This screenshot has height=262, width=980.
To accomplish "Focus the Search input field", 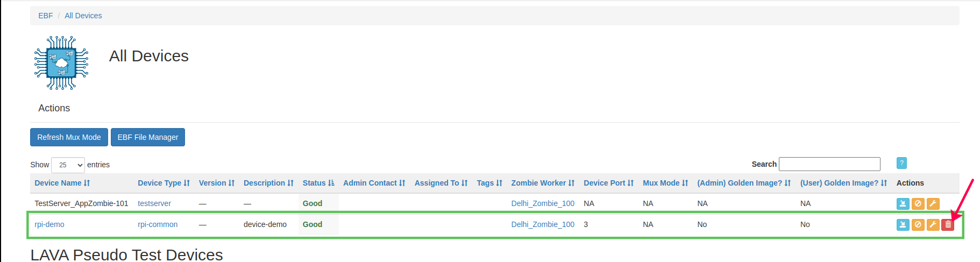I will coord(829,164).
